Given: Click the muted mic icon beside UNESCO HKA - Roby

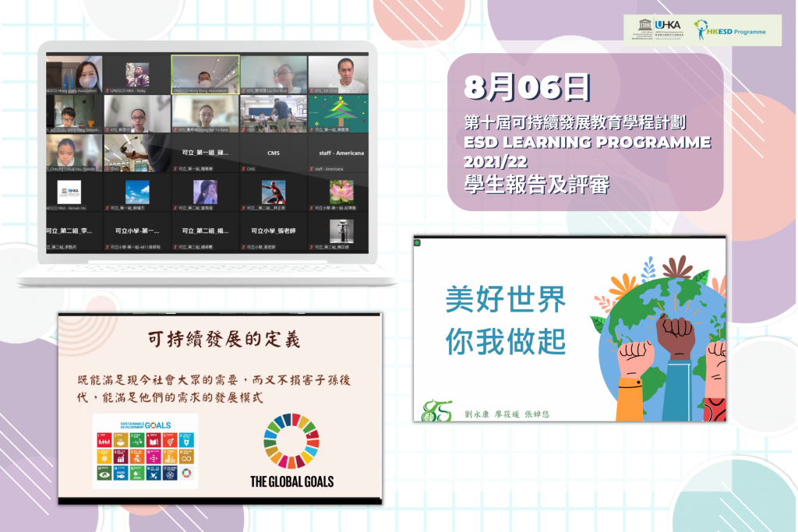Looking at the screenshot, I should 108,90.
